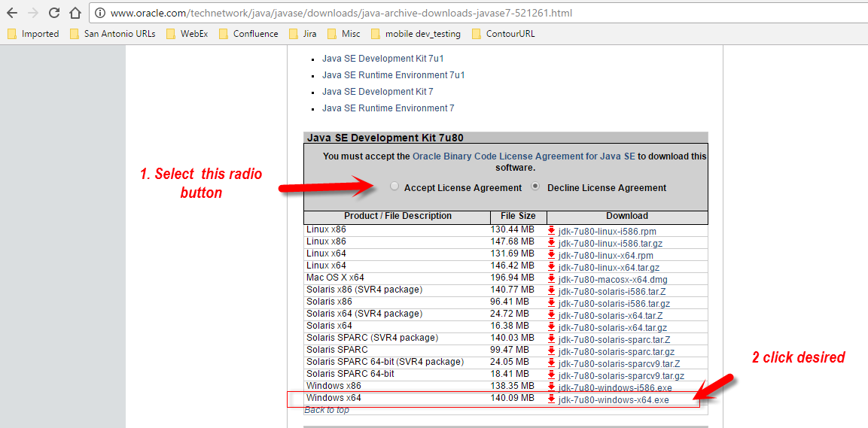This screenshot has width=868, height=428.
Task: Click download icon for jdk-7u80-solaris-sparc.tar.Z
Action: 551,339
